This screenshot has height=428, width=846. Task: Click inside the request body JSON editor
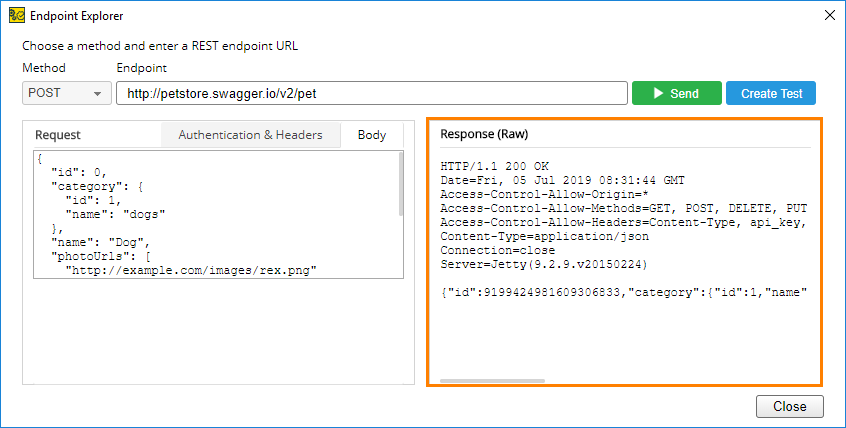coord(216,214)
